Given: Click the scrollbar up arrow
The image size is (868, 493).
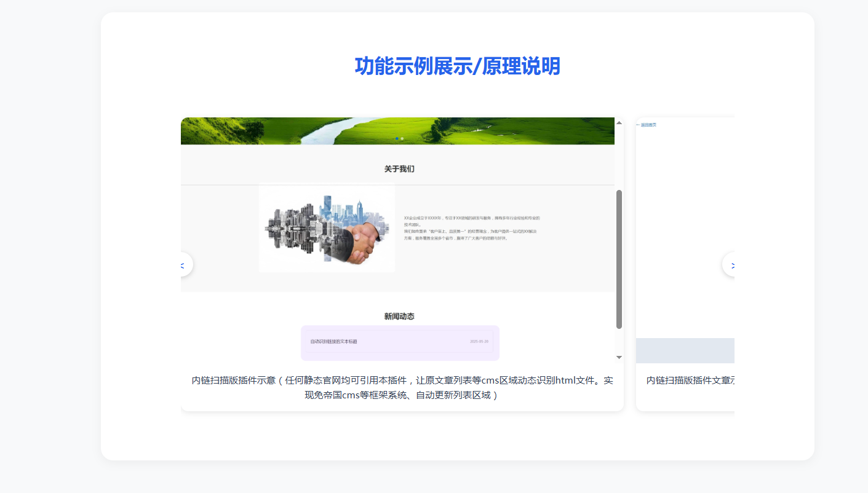Looking at the screenshot, I should (x=619, y=122).
